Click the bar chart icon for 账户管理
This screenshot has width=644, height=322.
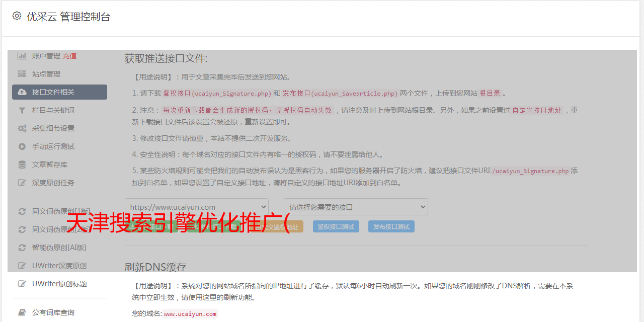pos(22,56)
